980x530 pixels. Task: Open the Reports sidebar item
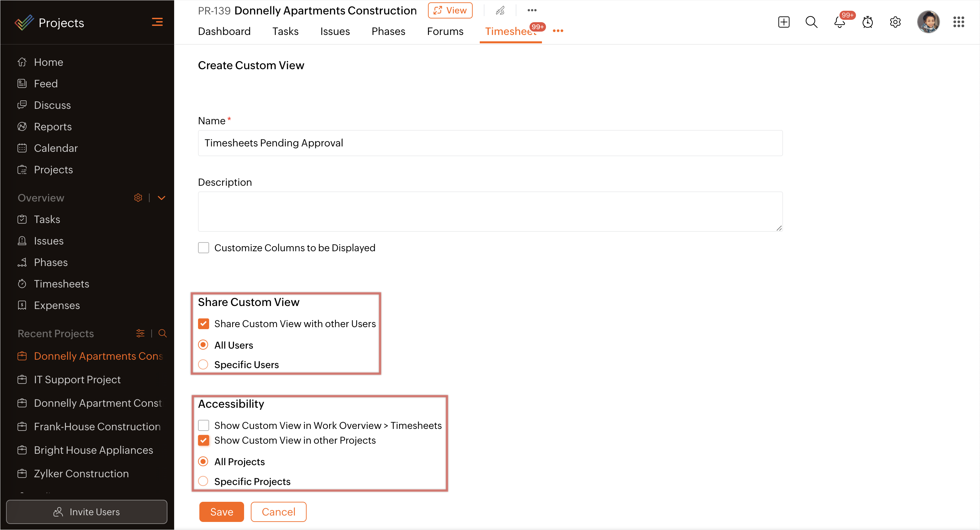click(52, 127)
